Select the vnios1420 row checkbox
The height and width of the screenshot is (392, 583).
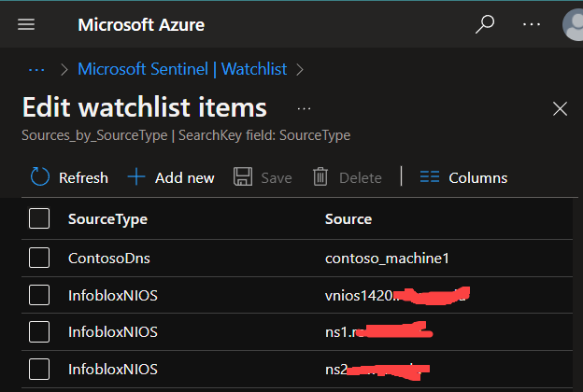(39, 295)
